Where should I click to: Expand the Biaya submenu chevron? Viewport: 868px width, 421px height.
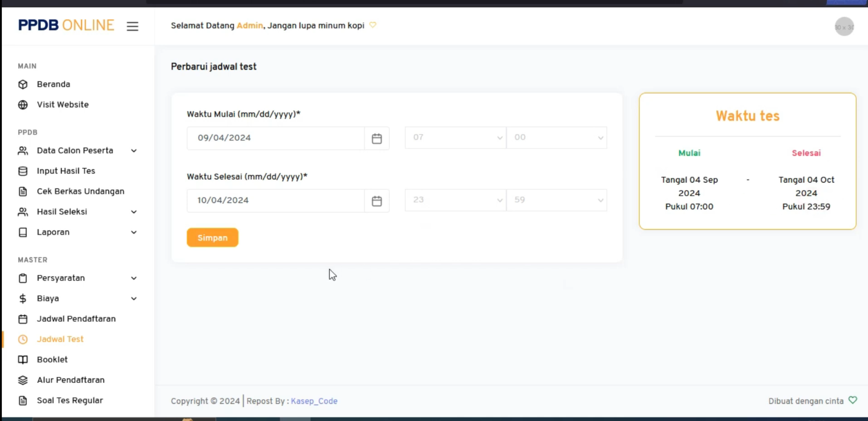point(134,298)
